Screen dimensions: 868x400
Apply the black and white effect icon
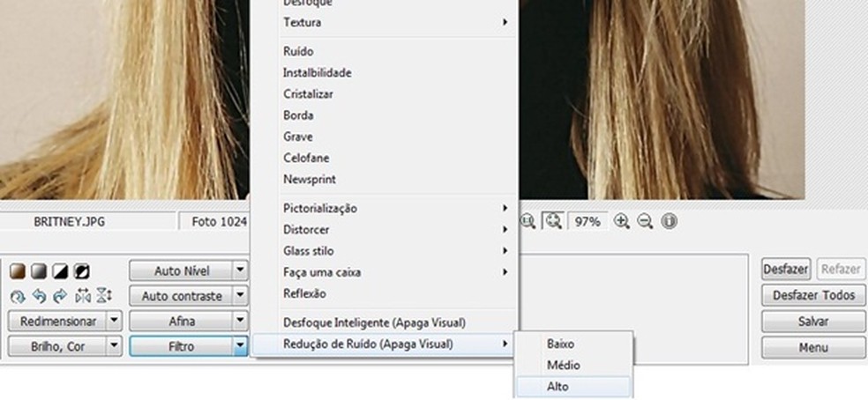60,271
